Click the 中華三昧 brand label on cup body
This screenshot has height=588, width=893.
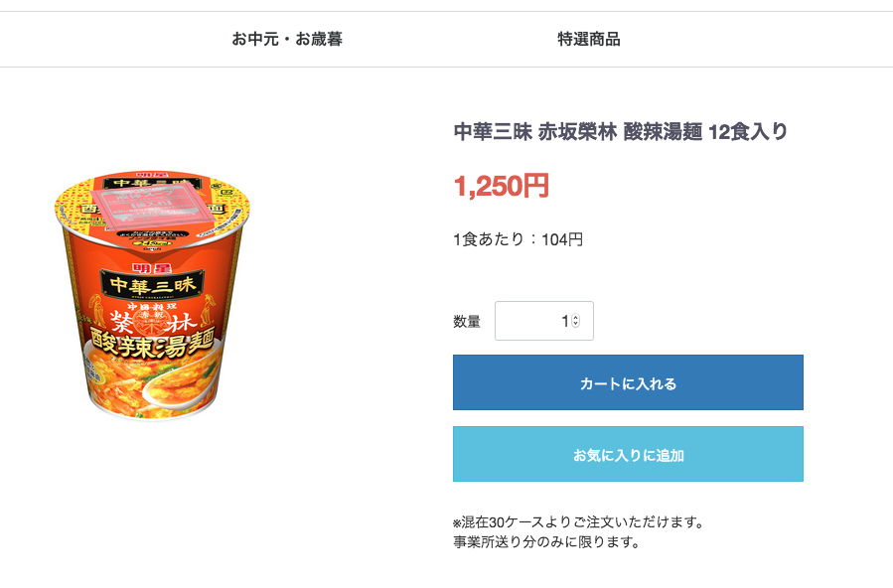tap(152, 284)
